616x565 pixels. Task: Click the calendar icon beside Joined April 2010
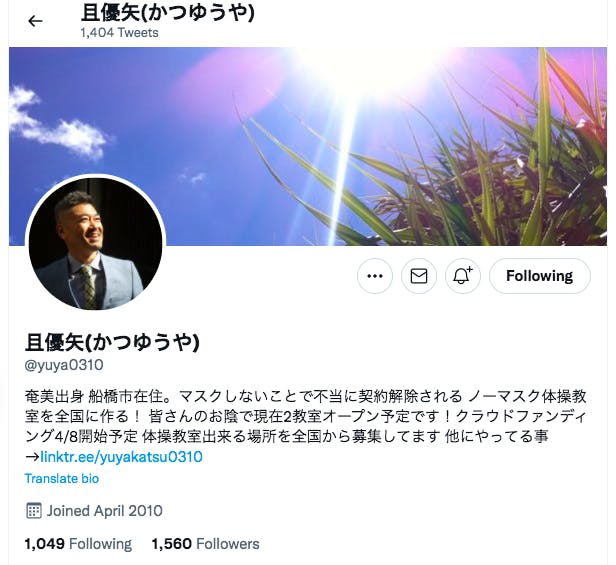[x=33, y=511]
